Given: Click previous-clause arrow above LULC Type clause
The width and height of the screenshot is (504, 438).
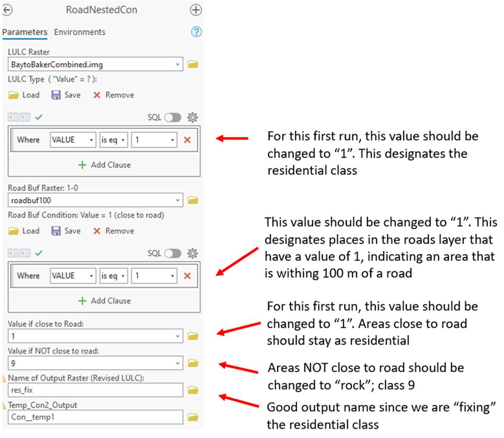Looking at the screenshot, I should point(13,117).
